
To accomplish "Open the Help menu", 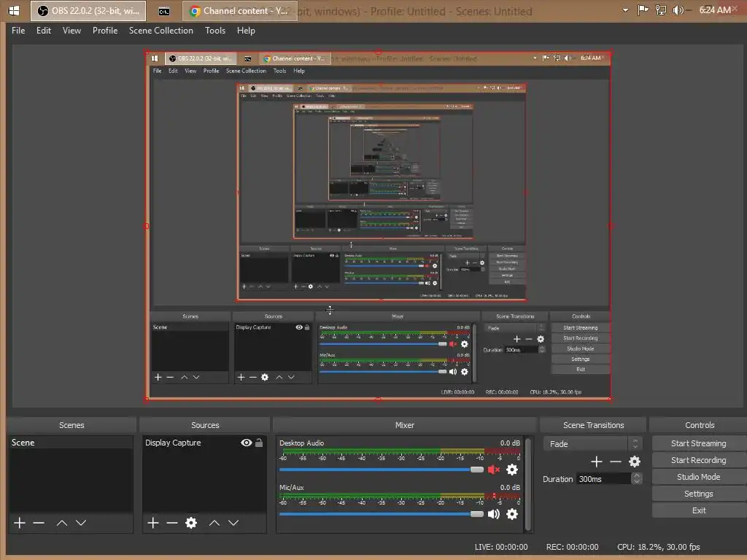I will pos(246,31).
